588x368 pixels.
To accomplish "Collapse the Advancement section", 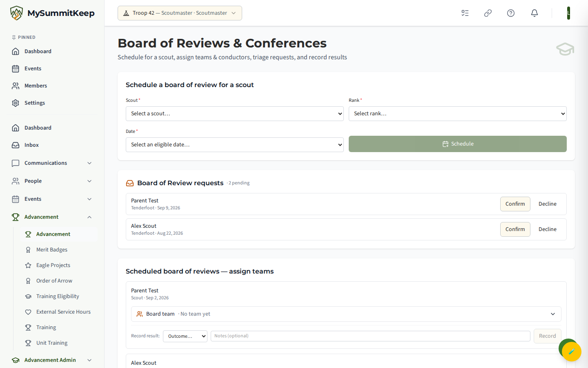I will 52,217.
